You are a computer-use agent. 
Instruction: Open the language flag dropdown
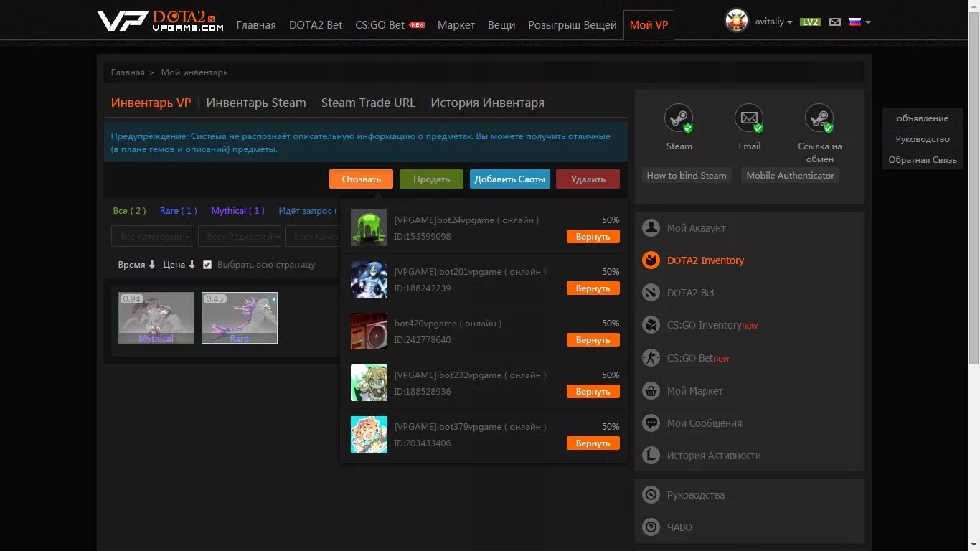[x=859, y=22]
